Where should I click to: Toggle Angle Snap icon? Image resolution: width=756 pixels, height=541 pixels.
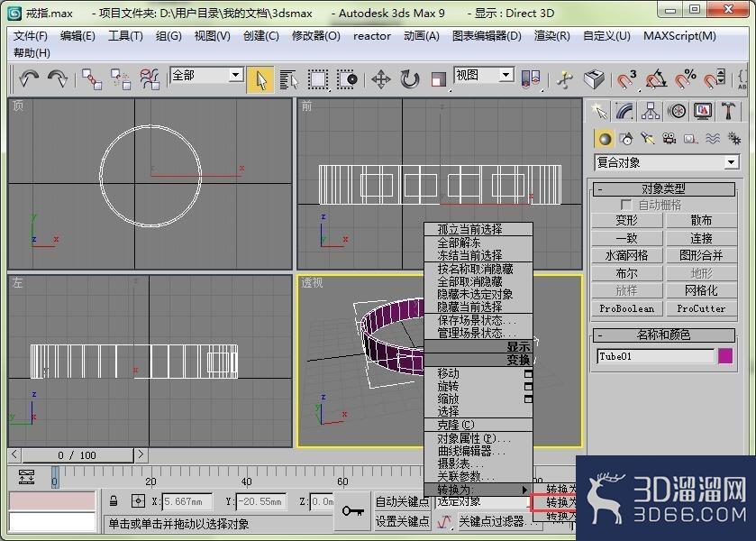point(655,79)
